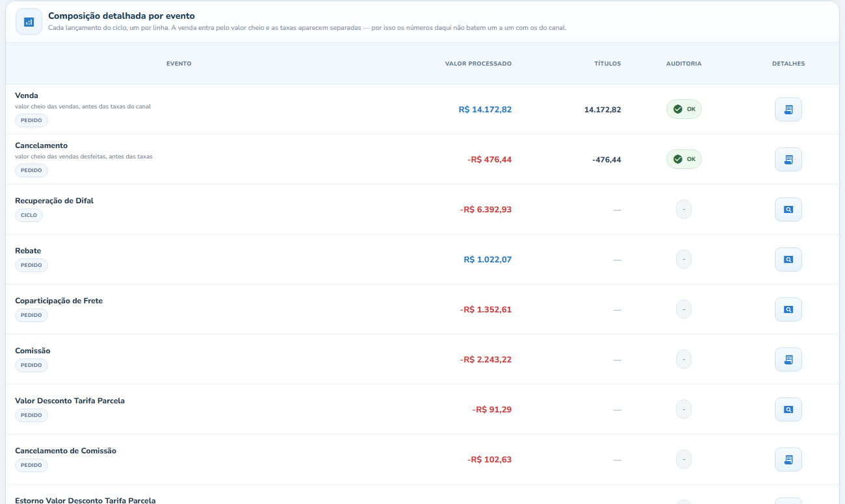Select the -R$ 1.352,61 value
Image resolution: width=845 pixels, height=504 pixels.
point(486,309)
